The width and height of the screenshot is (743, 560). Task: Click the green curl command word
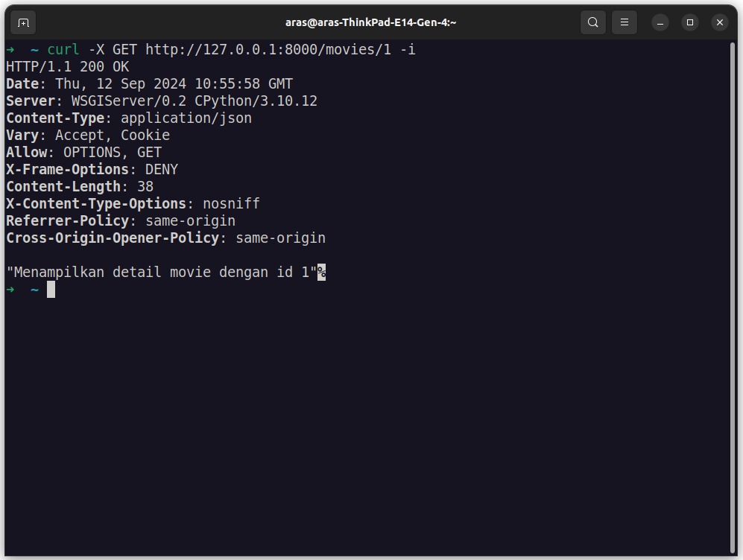tap(63, 50)
